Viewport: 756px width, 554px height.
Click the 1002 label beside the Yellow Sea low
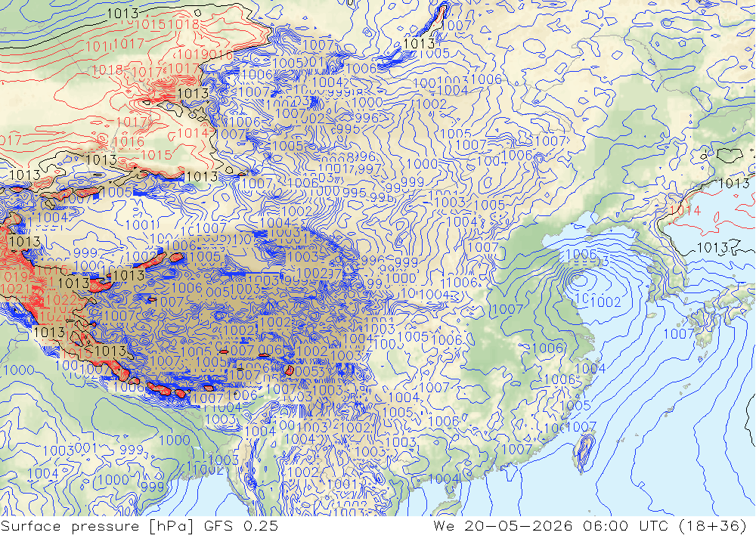tap(606, 302)
